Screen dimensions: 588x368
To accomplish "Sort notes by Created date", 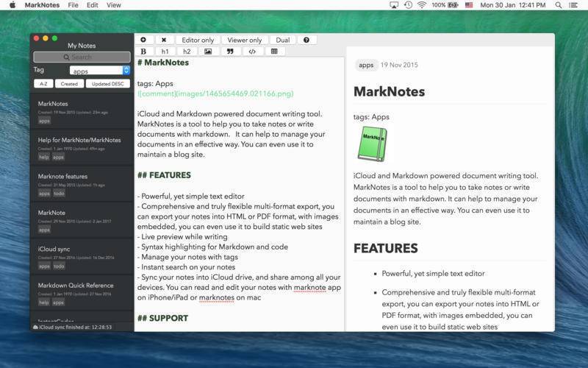I will point(69,84).
